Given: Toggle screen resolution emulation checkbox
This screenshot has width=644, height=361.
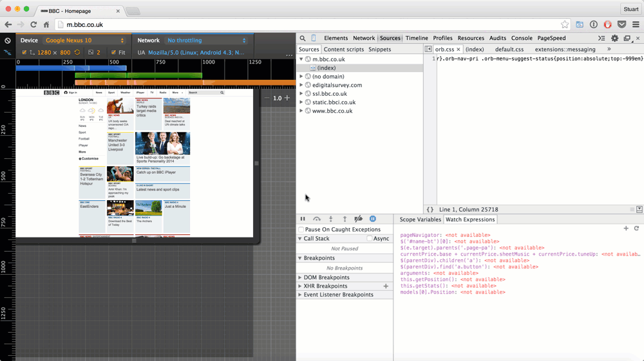Looking at the screenshot, I should tap(24, 52).
